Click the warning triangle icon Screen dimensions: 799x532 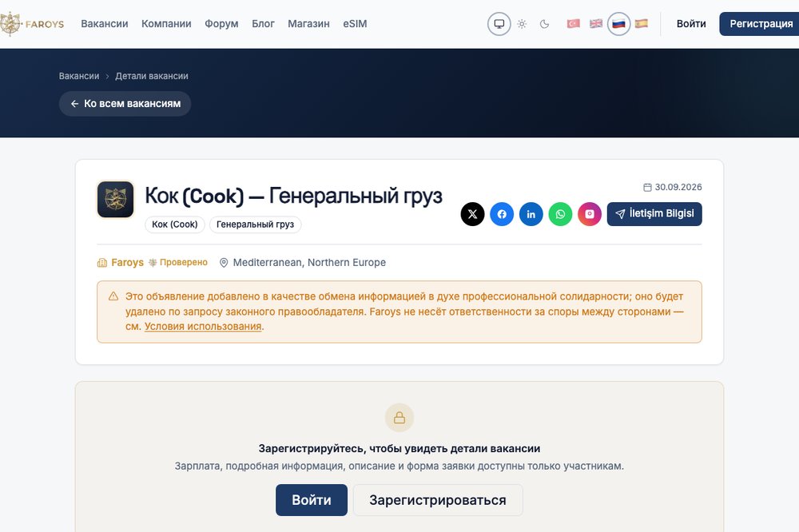click(113, 296)
